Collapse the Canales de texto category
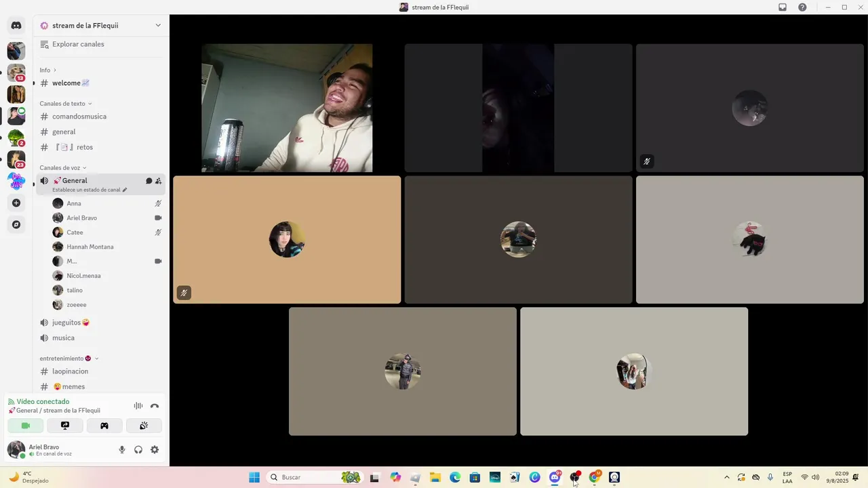 point(65,104)
